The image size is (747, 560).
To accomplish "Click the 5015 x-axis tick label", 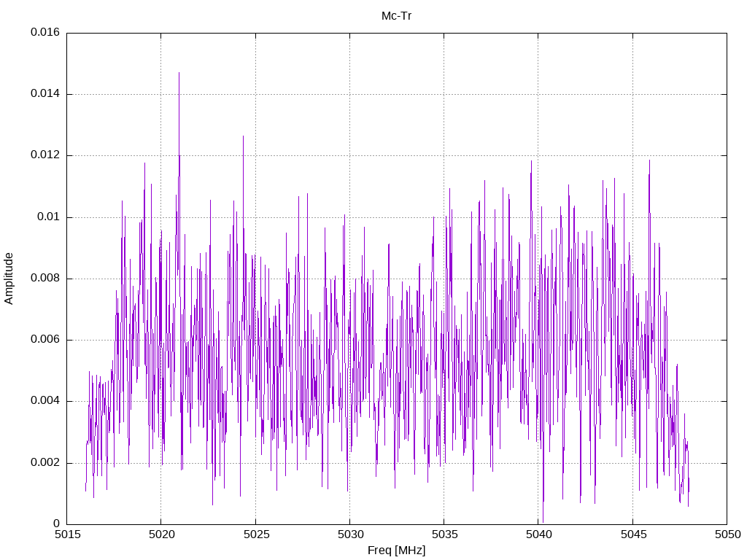I will [x=66, y=534].
